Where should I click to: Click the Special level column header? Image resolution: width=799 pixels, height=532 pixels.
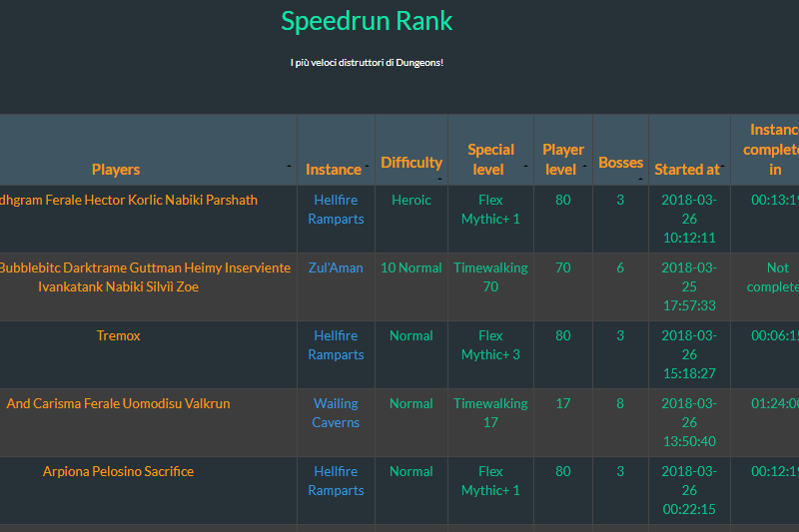(x=490, y=160)
